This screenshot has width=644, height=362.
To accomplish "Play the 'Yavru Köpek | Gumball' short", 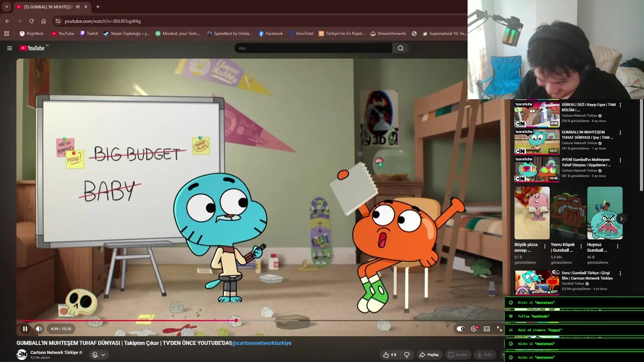I will 568,213.
